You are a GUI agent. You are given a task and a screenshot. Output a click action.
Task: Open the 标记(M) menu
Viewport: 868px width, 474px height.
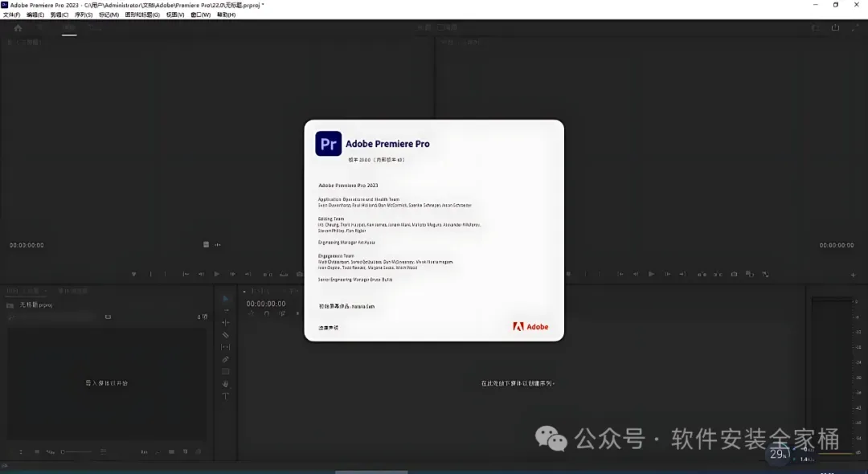pyautogui.click(x=108, y=15)
